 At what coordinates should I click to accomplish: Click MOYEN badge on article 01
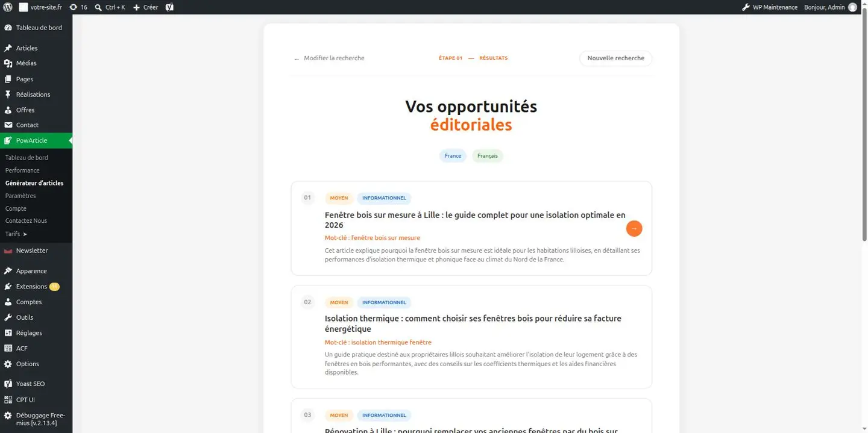click(339, 198)
